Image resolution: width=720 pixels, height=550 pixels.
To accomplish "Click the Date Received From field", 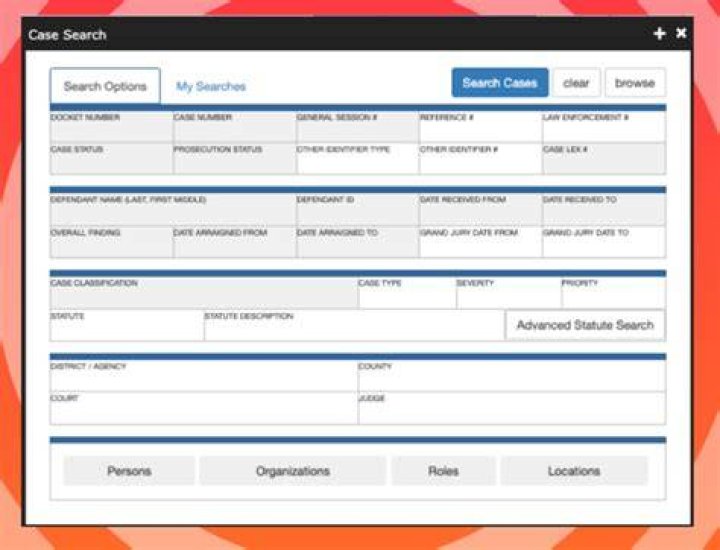I will tap(480, 210).
